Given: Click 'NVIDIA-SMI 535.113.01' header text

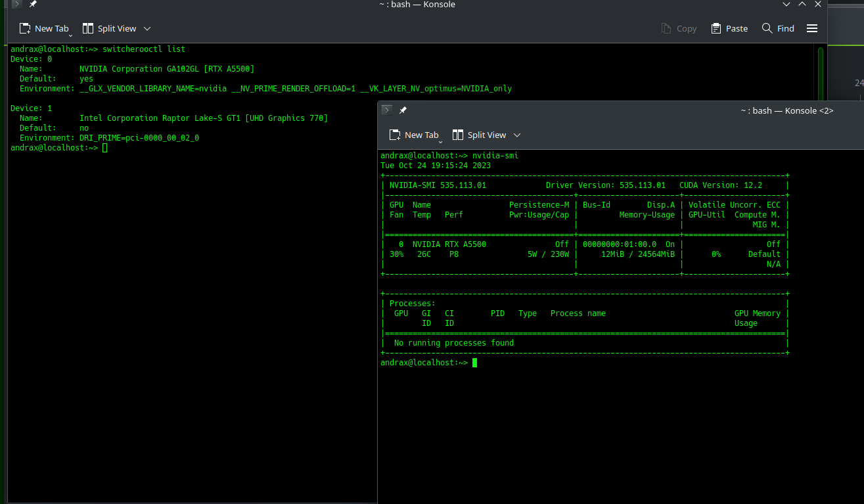Looking at the screenshot, I should 438,185.
